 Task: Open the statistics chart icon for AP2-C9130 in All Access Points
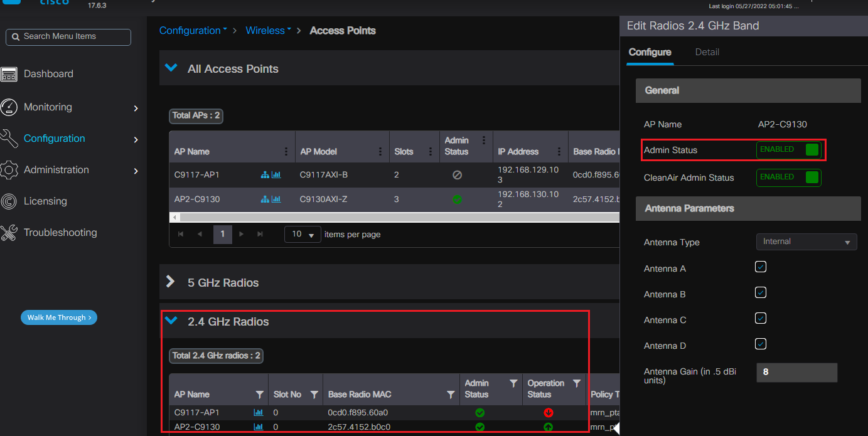click(276, 199)
